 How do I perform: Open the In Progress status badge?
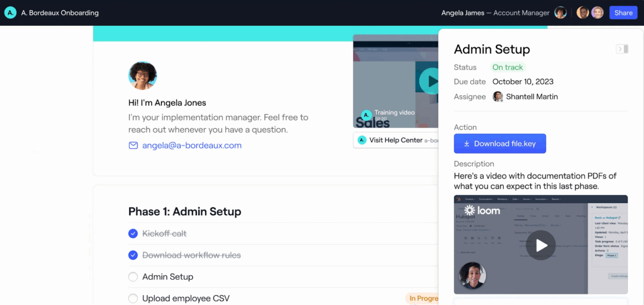424,298
